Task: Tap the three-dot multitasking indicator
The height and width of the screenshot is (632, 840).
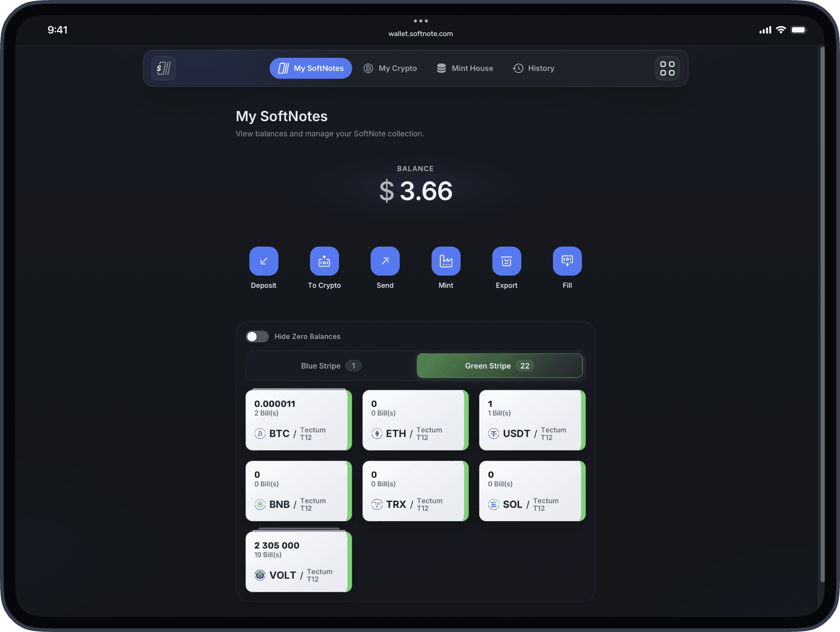Action: [421, 21]
